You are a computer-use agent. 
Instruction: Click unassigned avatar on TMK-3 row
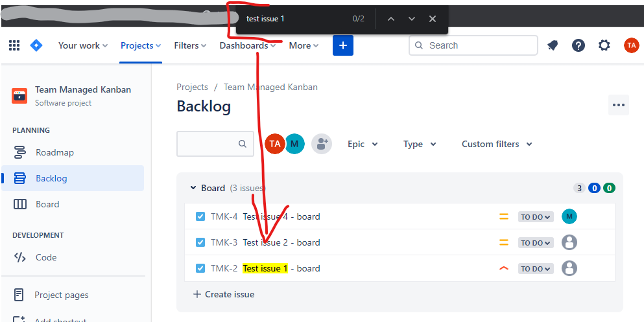click(569, 242)
